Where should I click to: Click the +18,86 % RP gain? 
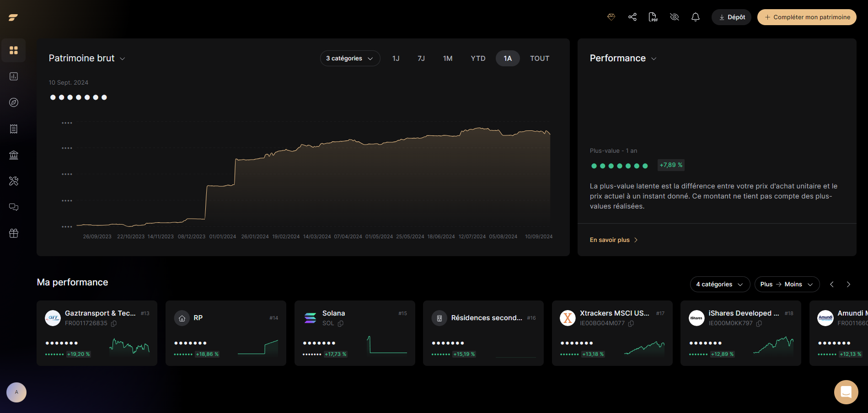pos(207,354)
